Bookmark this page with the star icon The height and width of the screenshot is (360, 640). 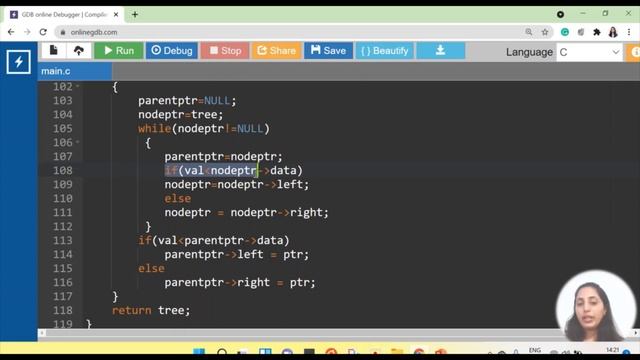(x=545, y=32)
